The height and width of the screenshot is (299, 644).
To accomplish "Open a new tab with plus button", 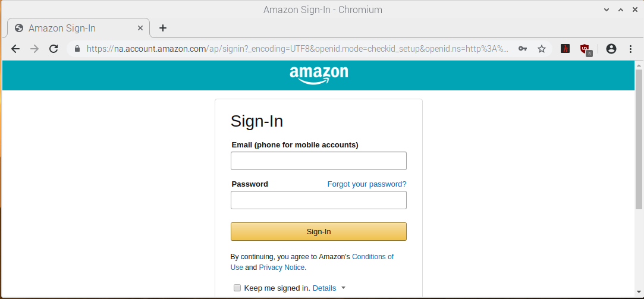I will (x=163, y=28).
